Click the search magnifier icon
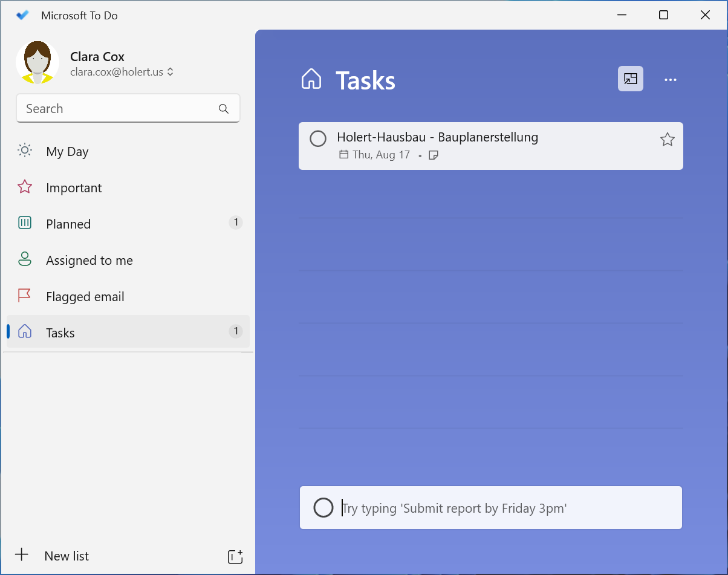This screenshot has width=728, height=575. 224,109
